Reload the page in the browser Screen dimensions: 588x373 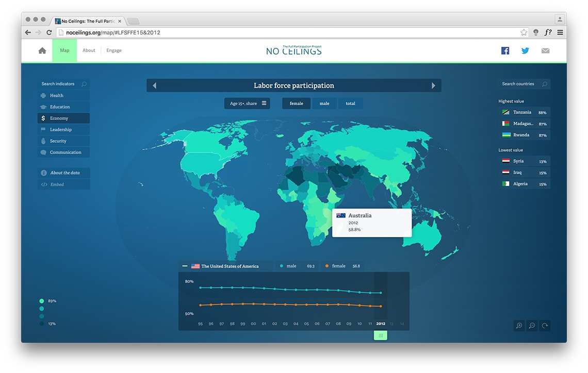click(49, 32)
